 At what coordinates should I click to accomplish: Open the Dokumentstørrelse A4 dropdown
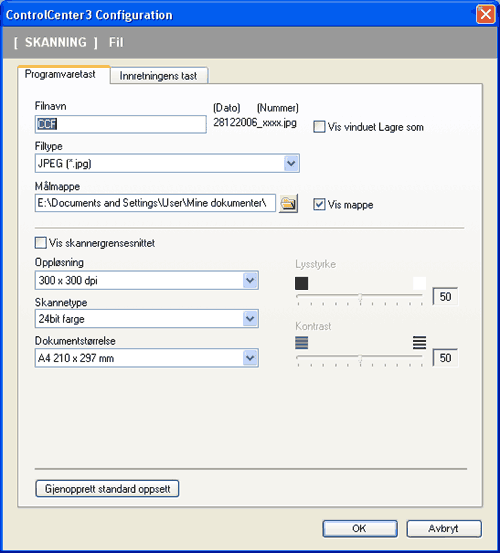[250, 358]
